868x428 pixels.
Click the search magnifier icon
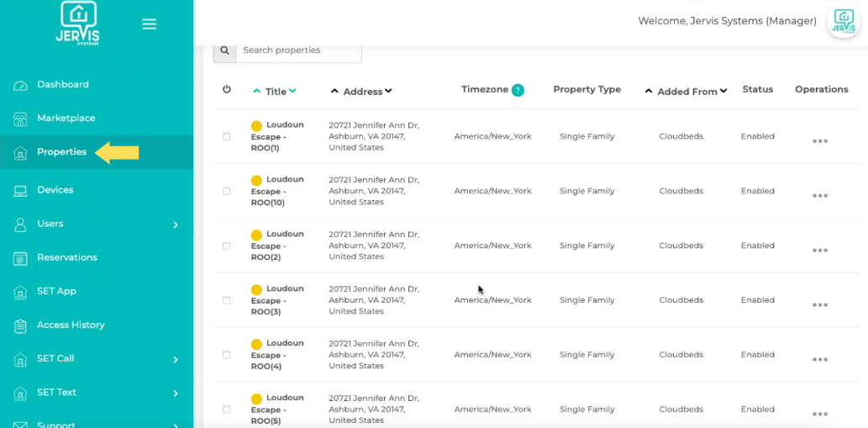pyautogui.click(x=224, y=50)
